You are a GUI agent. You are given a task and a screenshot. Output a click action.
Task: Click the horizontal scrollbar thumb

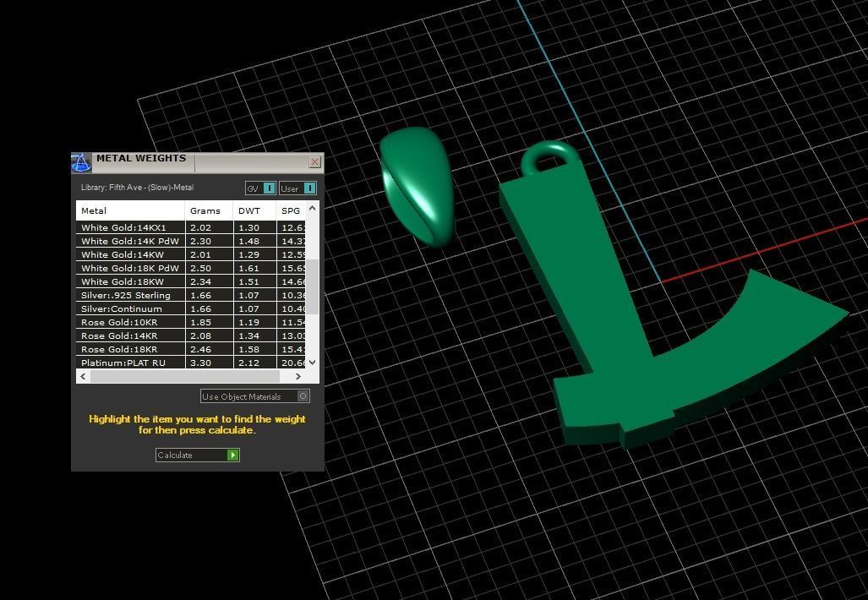coord(185,376)
